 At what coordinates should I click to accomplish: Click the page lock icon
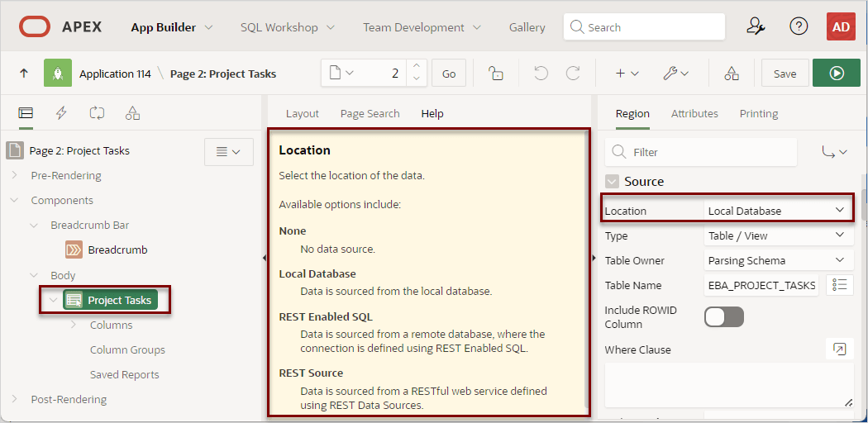495,73
